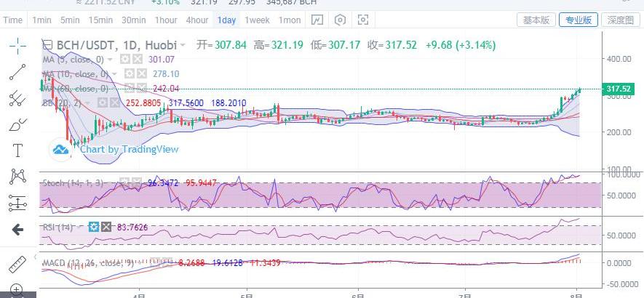Open chart settings hexagon icon
The width and height of the screenshot is (644, 298).
click(340, 20)
